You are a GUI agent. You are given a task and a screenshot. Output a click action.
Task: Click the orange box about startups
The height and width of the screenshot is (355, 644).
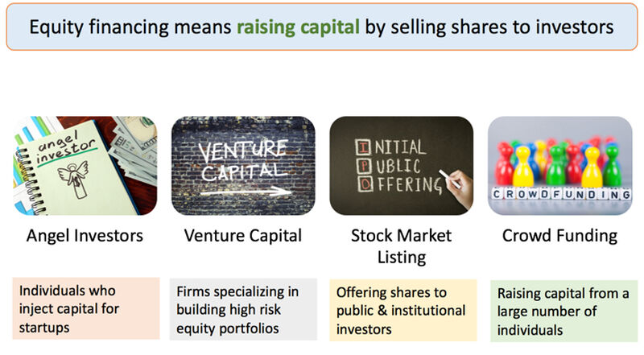pyautogui.click(x=86, y=308)
